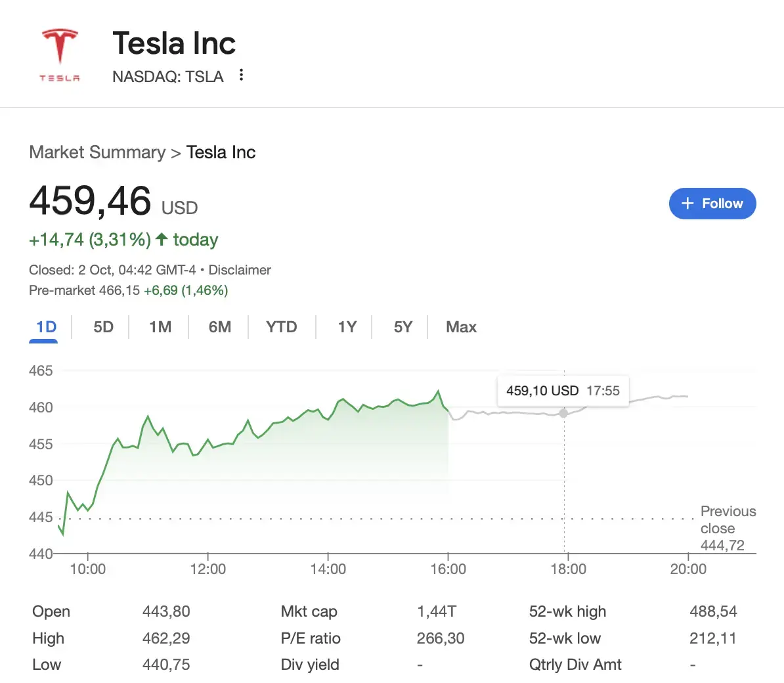Open the Disclaimer link
The width and height of the screenshot is (784, 683).
coord(239,270)
